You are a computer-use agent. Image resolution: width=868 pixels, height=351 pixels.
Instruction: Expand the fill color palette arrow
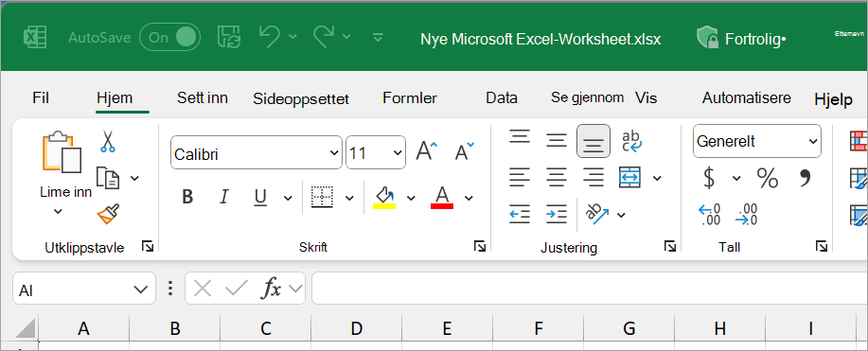coord(411,198)
